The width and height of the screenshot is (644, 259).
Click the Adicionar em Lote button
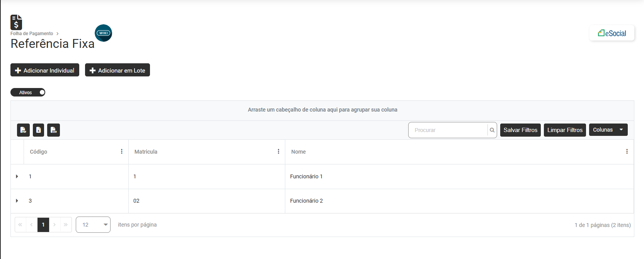[118, 70]
